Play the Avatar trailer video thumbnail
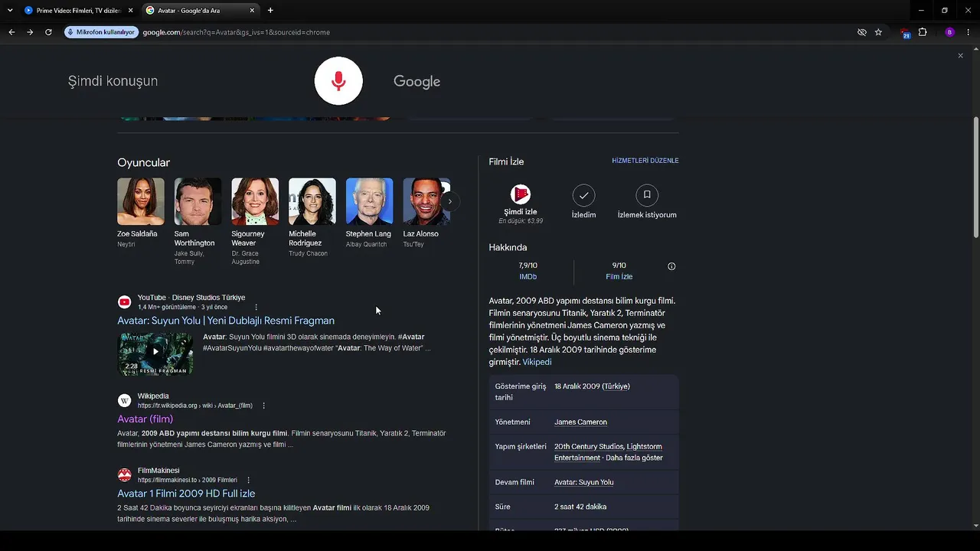The height and width of the screenshot is (551, 980). tap(155, 354)
